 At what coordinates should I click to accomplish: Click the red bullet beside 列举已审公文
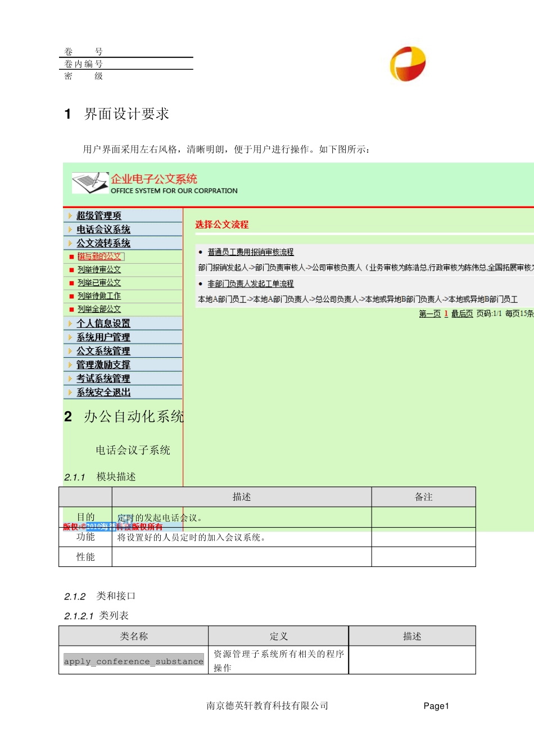(x=71, y=283)
